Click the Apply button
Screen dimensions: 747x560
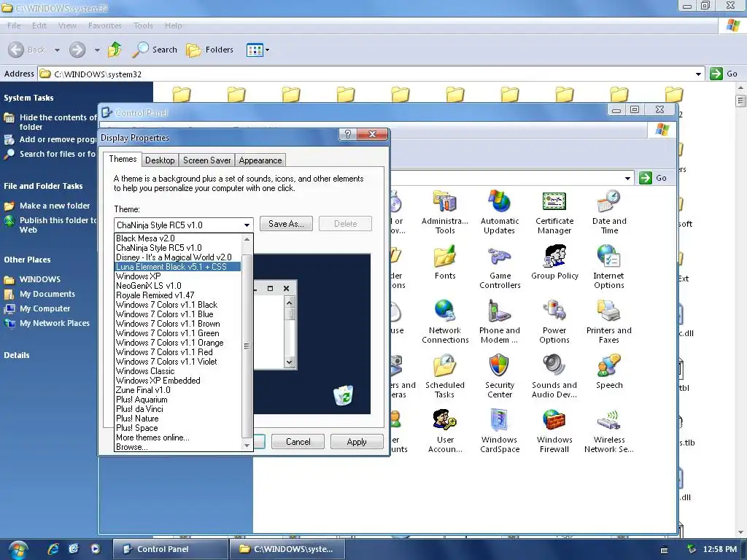point(357,441)
